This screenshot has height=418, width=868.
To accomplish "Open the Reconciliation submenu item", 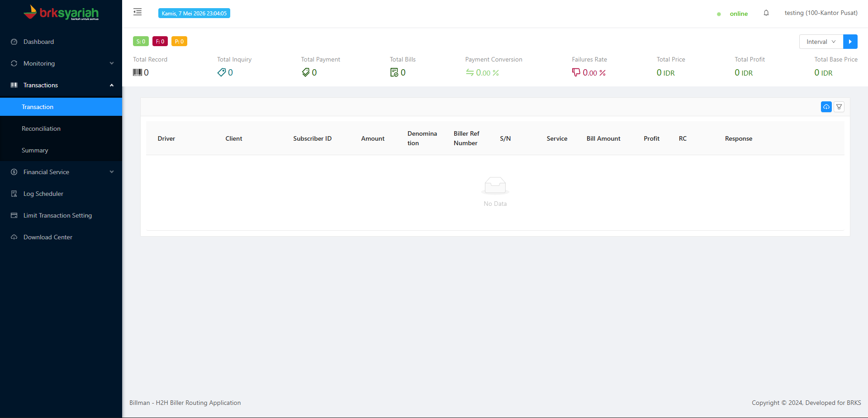I will click(61, 128).
